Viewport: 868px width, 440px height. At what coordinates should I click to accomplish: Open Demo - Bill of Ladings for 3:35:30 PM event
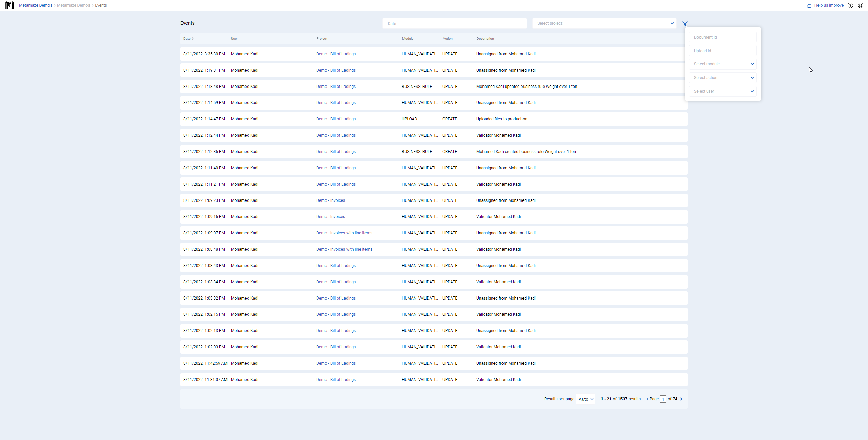coord(336,54)
